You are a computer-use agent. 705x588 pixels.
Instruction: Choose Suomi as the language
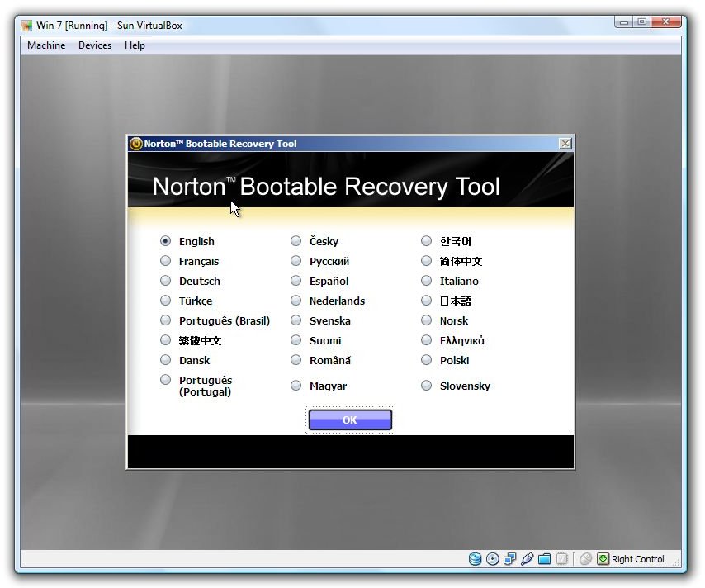coord(296,340)
